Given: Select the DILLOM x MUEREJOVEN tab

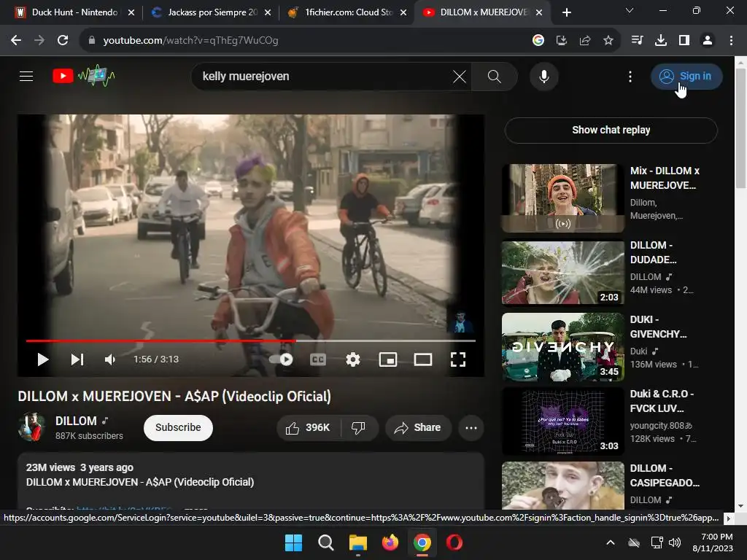Looking at the screenshot, I should pyautogui.click(x=484, y=12).
